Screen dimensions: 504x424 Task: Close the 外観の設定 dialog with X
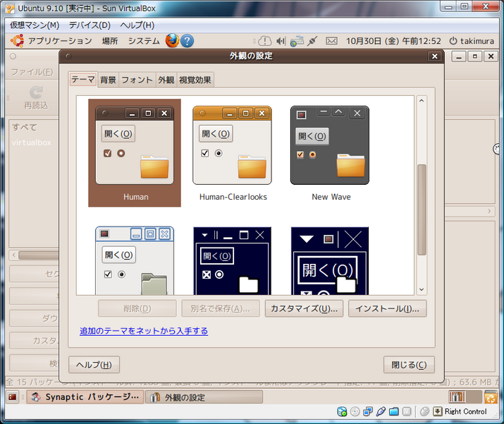tap(435, 56)
